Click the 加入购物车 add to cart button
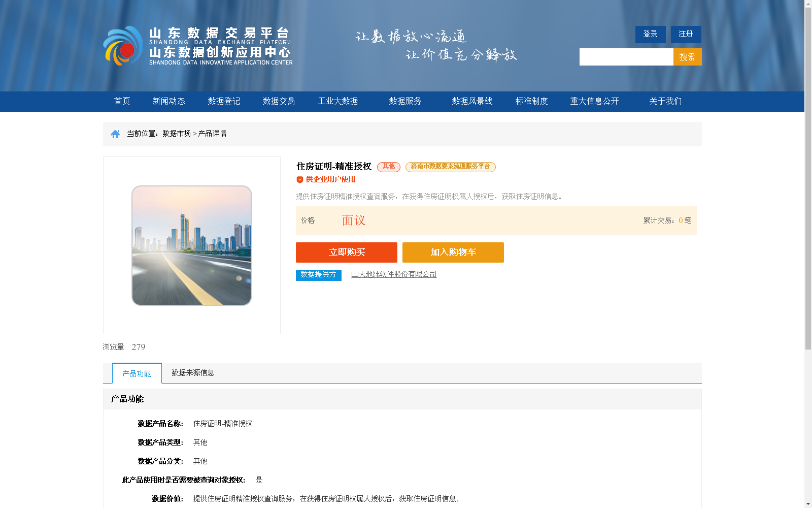 pyautogui.click(x=453, y=252)
